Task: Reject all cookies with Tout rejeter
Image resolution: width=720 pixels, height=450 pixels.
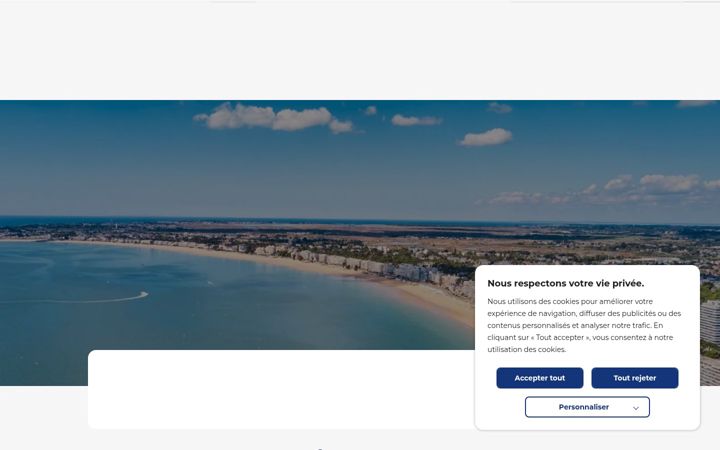Action: (x=635, y=378)
